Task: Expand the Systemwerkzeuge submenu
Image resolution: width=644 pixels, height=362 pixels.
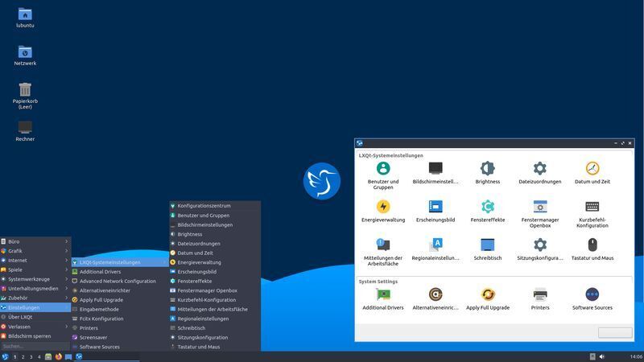Action: 35,279
